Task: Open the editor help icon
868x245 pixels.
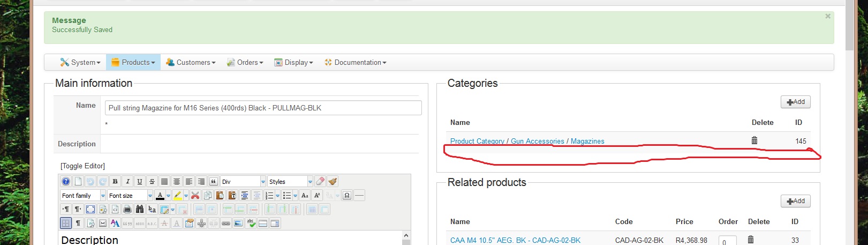Action: click(x=65, y=182)
